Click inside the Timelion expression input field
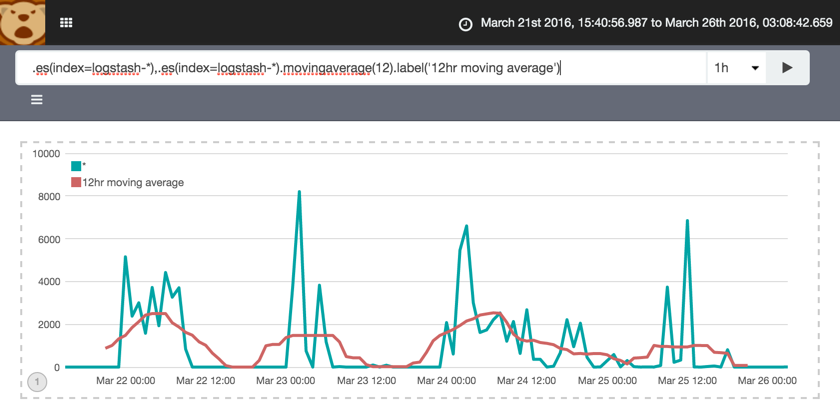This screenshot has width=840, height=418. [360, 68]
